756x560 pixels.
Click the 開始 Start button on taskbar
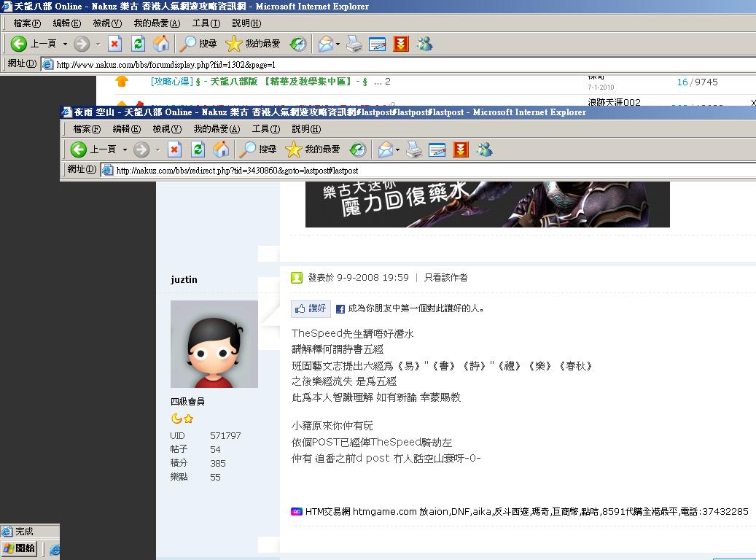click(20, 548)
